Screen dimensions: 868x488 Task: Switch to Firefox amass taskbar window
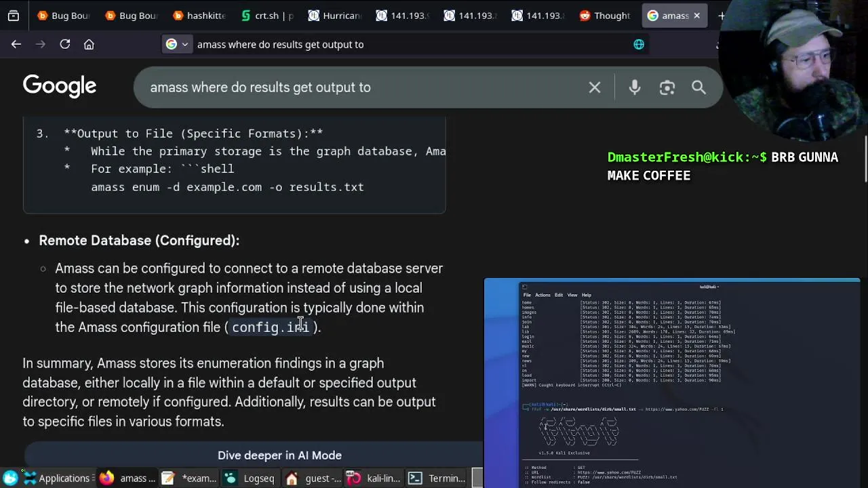click(x=127, y=479)
